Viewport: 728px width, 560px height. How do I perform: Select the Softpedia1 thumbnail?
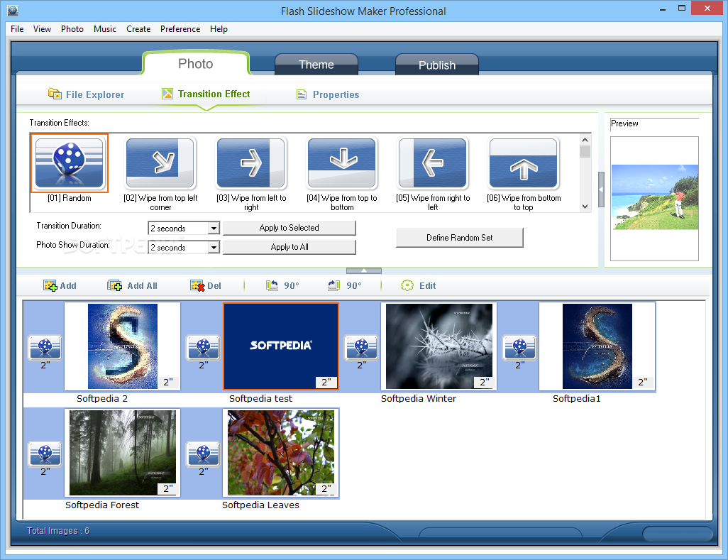597,346
